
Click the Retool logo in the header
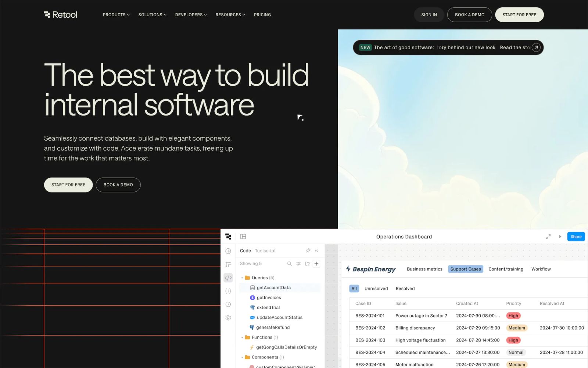[x=61, y=15]
